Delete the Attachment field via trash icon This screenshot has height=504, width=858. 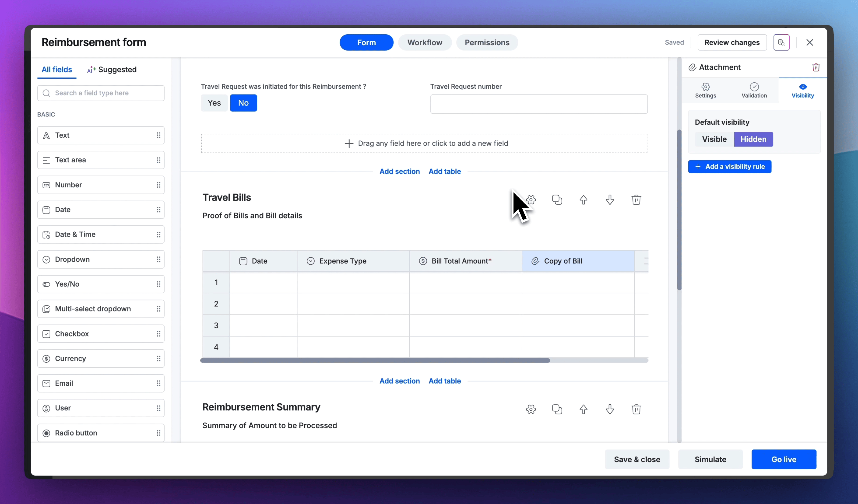coord(816,67)
